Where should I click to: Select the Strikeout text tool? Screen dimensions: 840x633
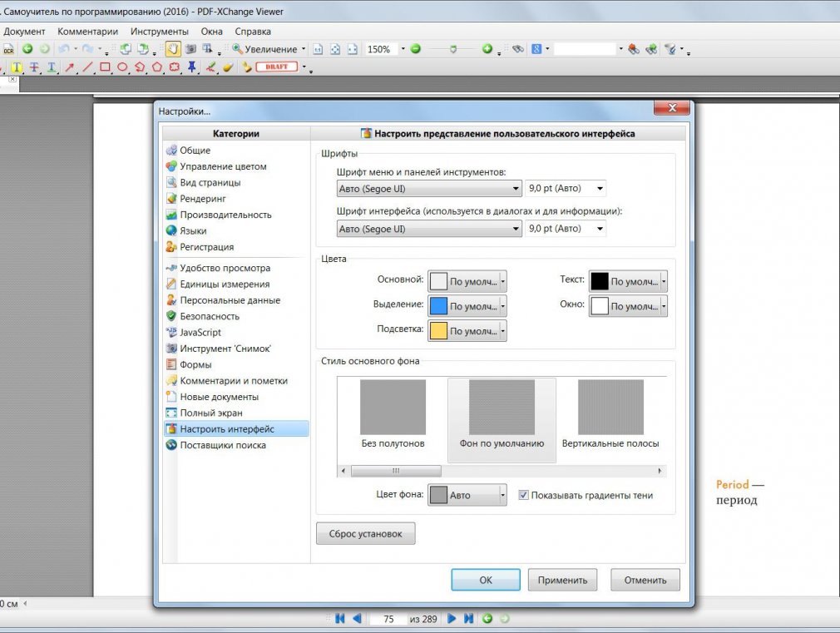pyautogui.click(x=34, y=67)
